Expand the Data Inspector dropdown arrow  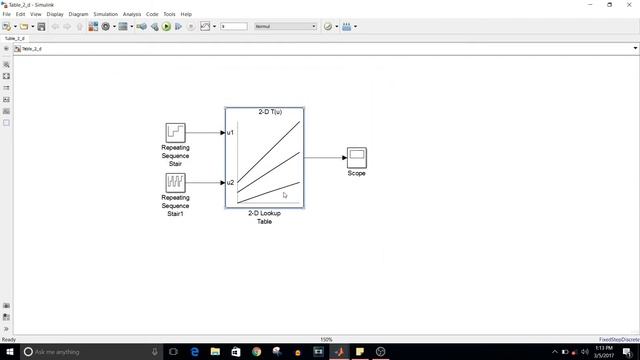tap(214, 27)
